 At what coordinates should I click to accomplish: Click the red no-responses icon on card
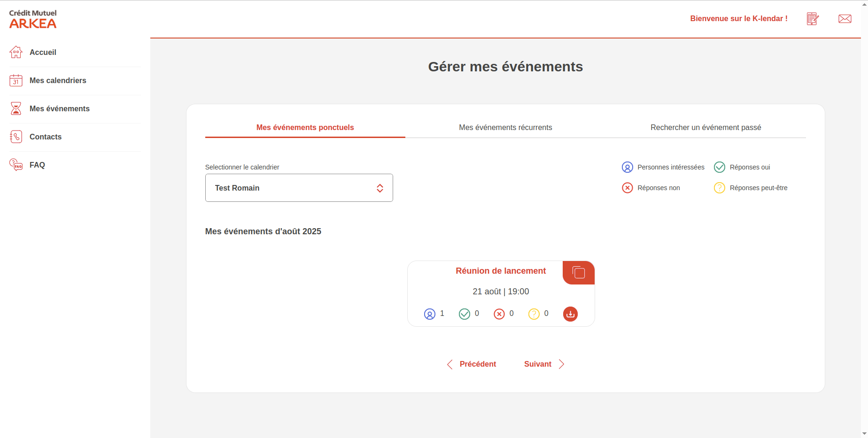(x=499, y=314)
